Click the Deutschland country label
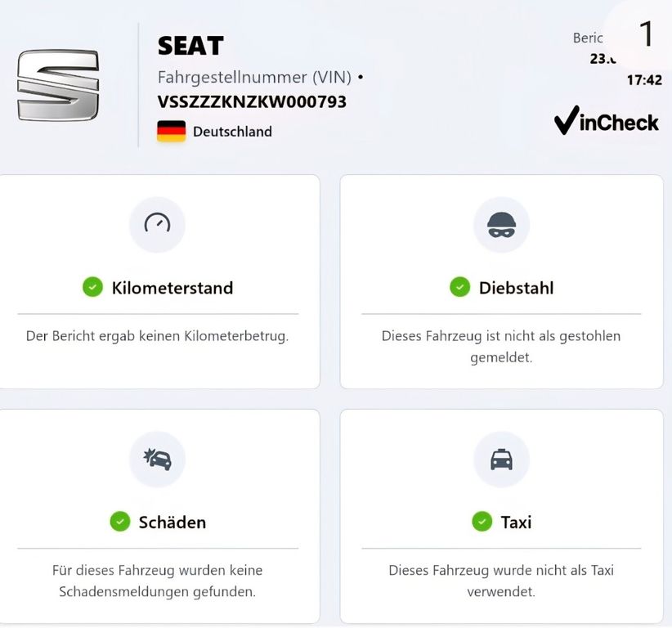Viewport: 672px width, 628px height. point(232,132)
